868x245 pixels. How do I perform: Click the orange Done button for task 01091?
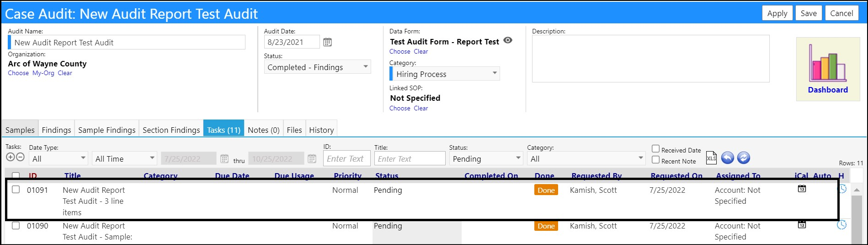[546, 190]
